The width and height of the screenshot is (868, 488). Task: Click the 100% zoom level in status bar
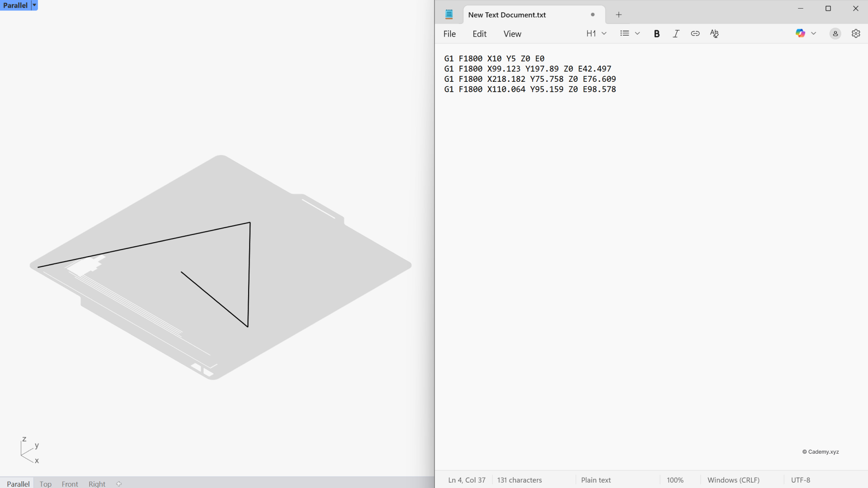tap(675, 480)
